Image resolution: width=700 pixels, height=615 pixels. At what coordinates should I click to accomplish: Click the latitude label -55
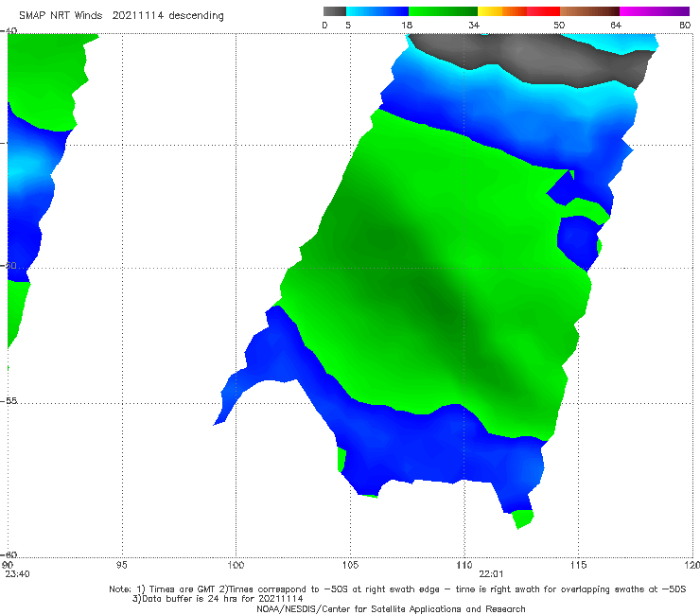(9, 400)
